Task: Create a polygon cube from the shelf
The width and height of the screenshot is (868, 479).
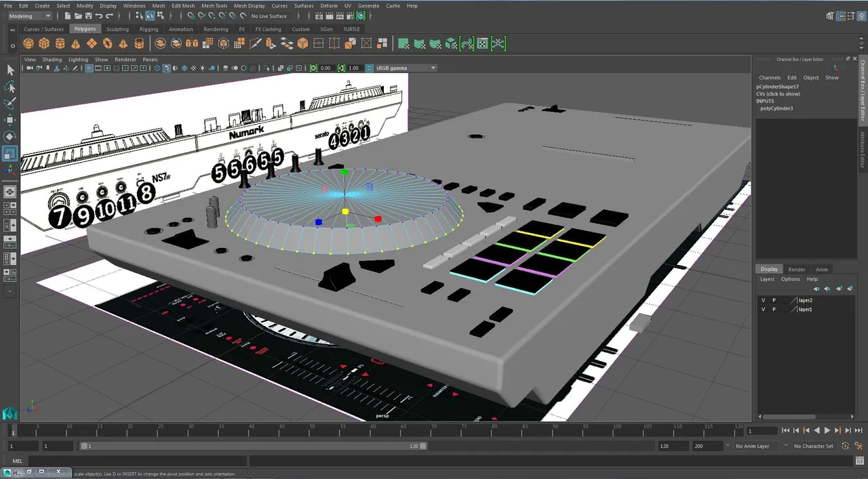Action: tap(44, 43)
